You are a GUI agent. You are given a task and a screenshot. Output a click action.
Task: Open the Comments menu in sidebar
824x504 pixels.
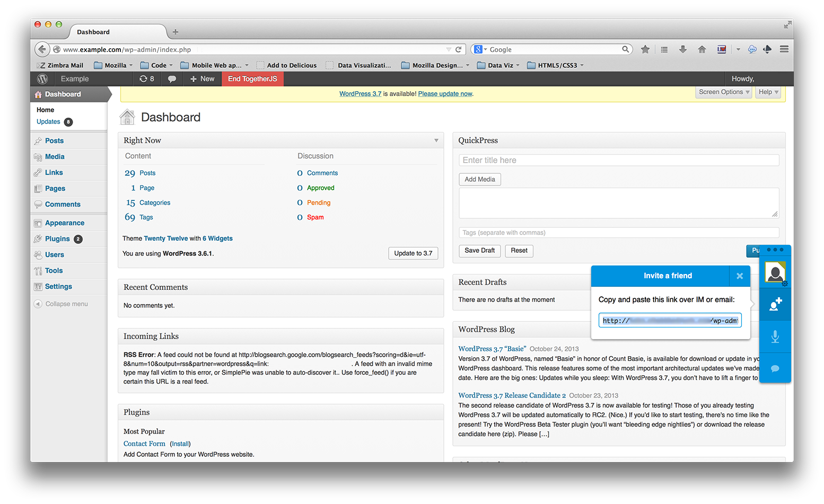point(63,205)
